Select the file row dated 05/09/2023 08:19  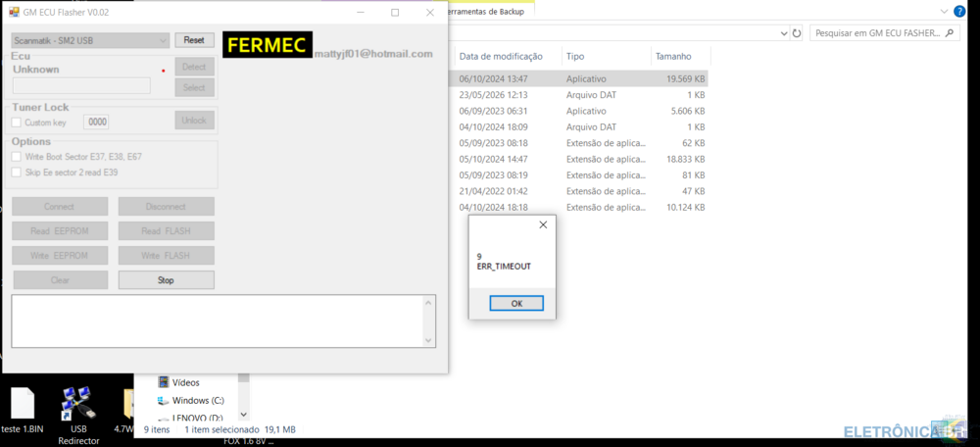click(x=578, y=175)
